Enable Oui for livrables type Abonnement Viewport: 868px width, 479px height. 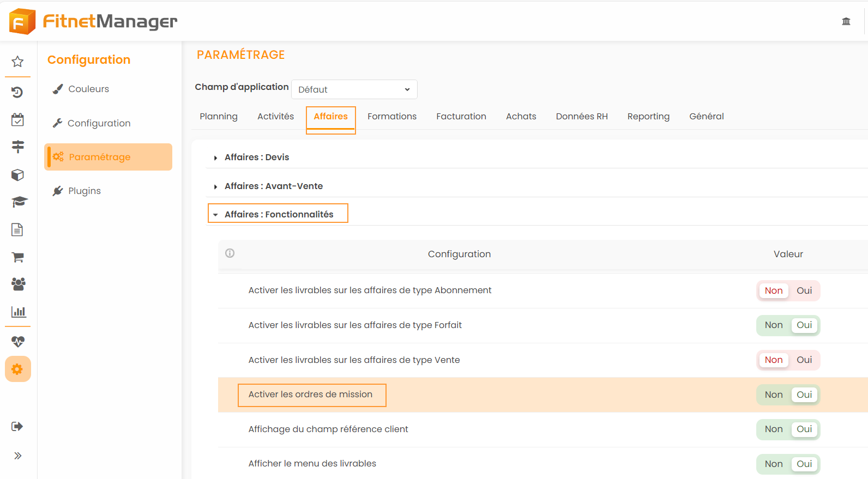click(x=804, y=290)
